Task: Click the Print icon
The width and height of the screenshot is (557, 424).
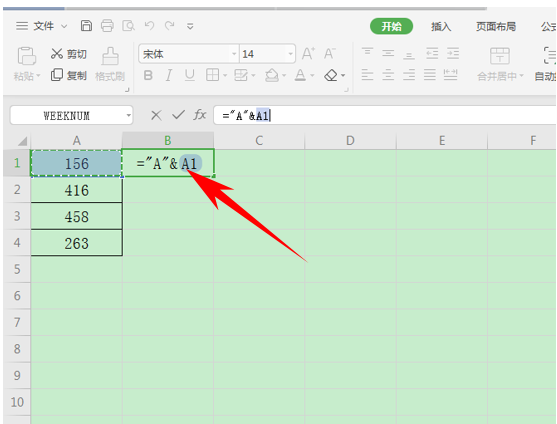Action: click(x=107, y=26)
